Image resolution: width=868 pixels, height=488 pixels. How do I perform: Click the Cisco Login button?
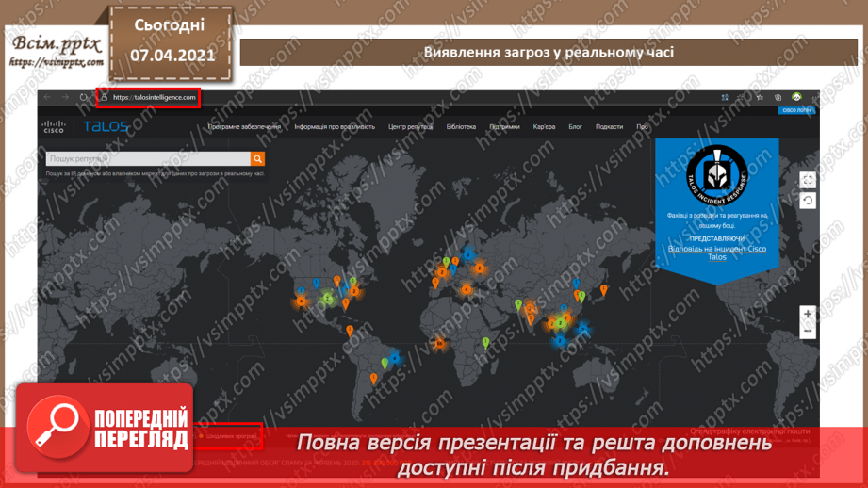(796, 110)
